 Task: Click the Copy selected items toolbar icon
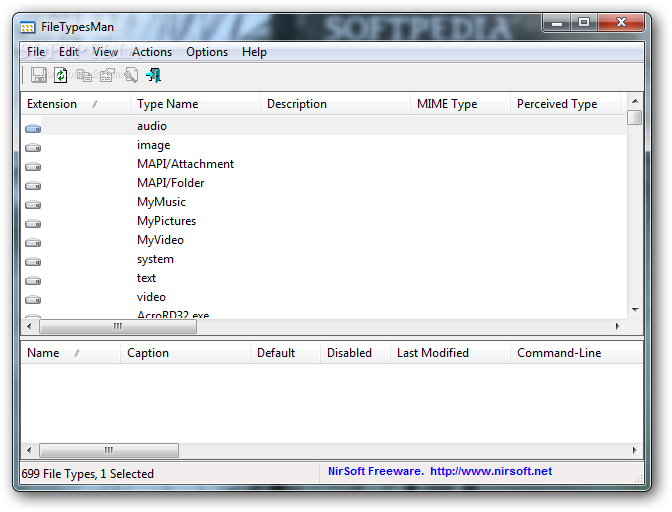[x=84, y=75]
